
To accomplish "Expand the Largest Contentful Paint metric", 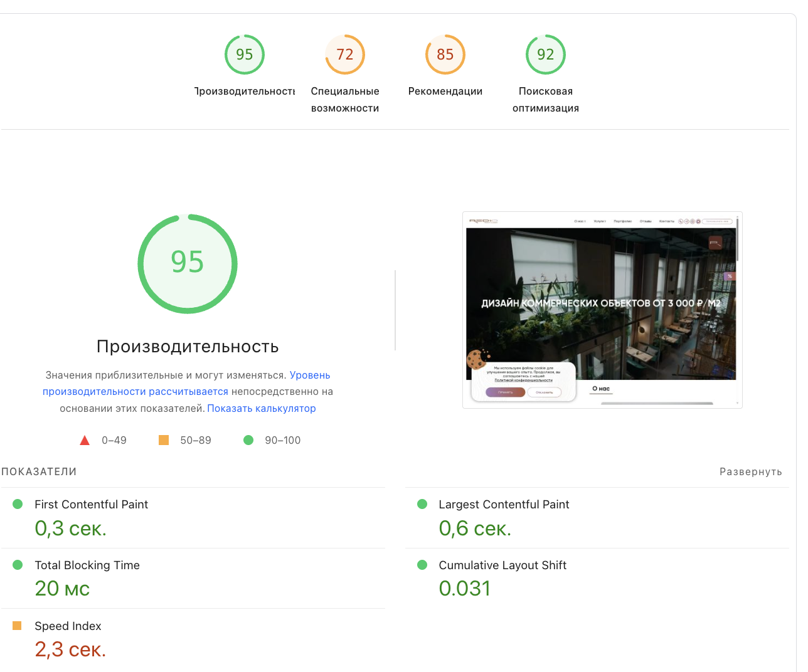I will tap(597, 518).
